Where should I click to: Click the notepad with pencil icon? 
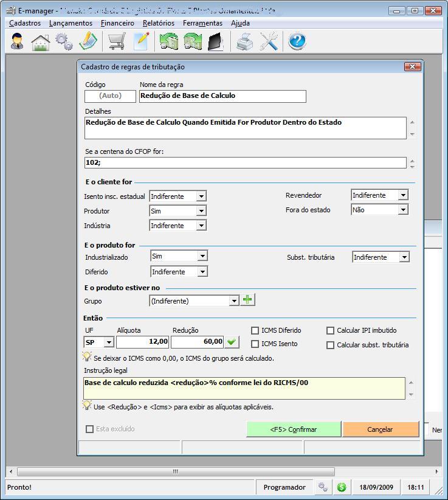point(141,41)
